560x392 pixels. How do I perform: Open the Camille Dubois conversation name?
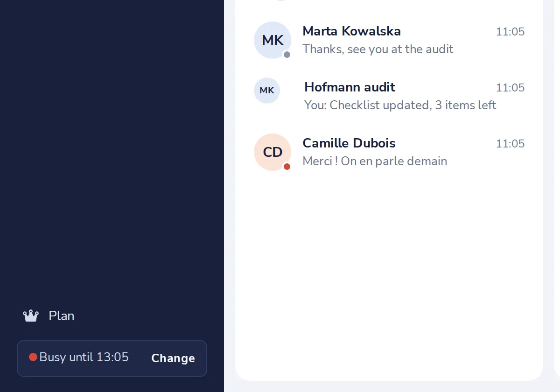pos(349,143)
